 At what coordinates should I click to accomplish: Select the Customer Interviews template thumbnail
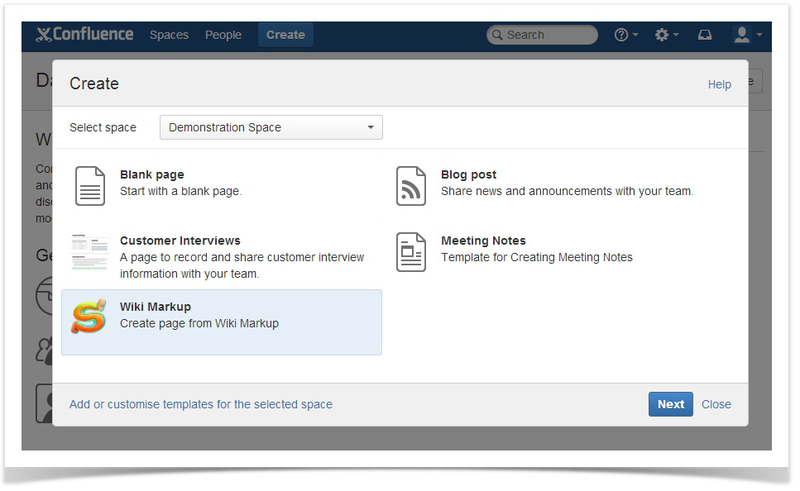pos(90,252)
